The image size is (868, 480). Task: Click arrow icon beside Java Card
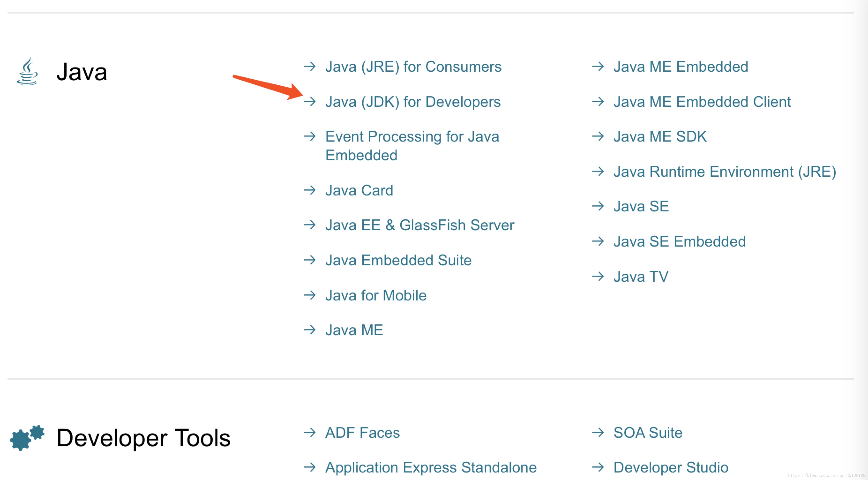click(x=309, y=190)
